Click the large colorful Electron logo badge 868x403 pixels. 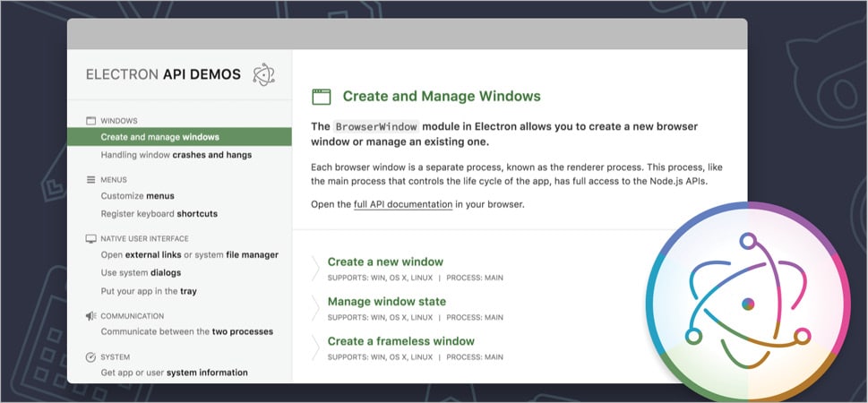747,304
